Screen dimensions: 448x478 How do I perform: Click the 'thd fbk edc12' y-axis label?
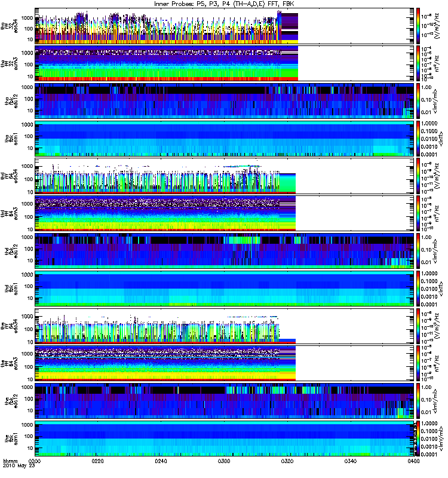[11, 251]
